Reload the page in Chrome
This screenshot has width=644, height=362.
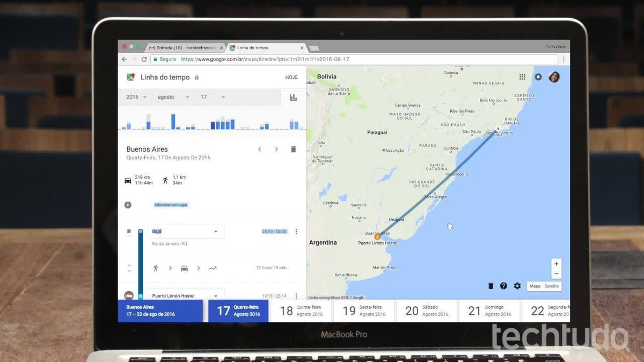(144, 59)
